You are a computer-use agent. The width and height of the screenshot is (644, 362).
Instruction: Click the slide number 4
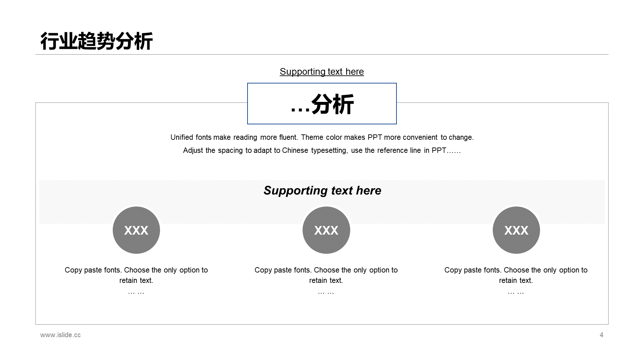click(x=601, y=335)
